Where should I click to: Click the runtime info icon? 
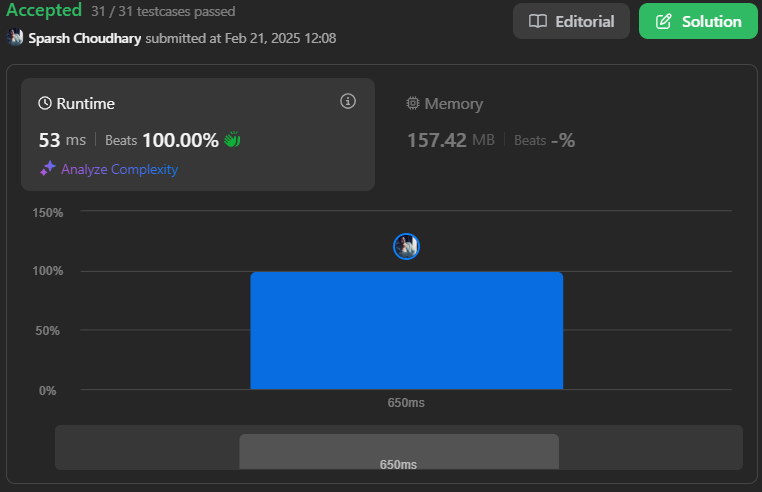tap(347, 101)
